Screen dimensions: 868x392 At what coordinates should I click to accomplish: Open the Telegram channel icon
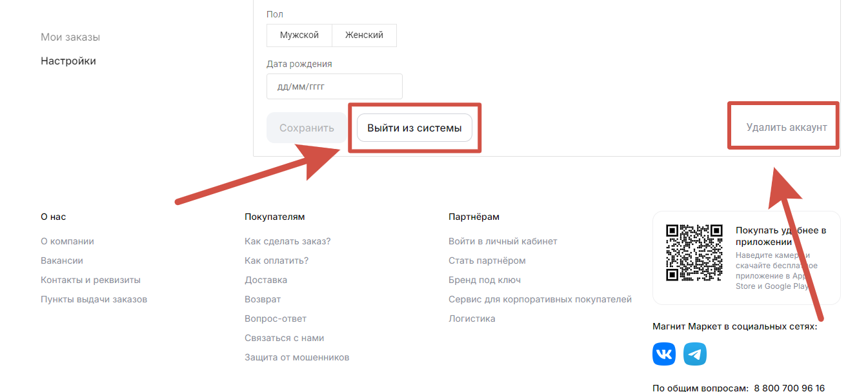tap(695, 354)
